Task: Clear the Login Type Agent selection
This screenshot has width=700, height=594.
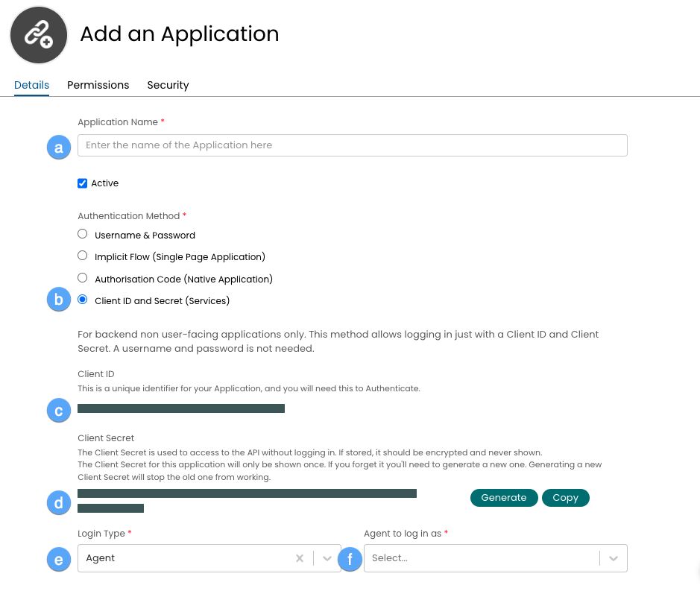Action: (x=300, y=557)
